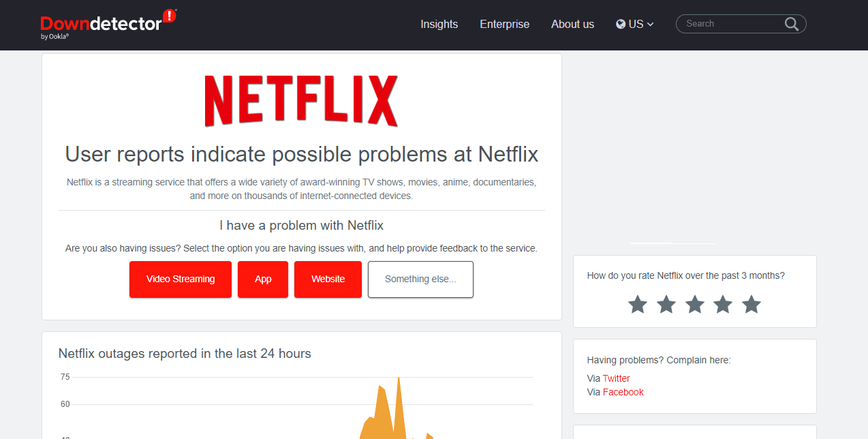
Task: Click the globe region icon
Action: pyautogui.click(x=621, y=24)
